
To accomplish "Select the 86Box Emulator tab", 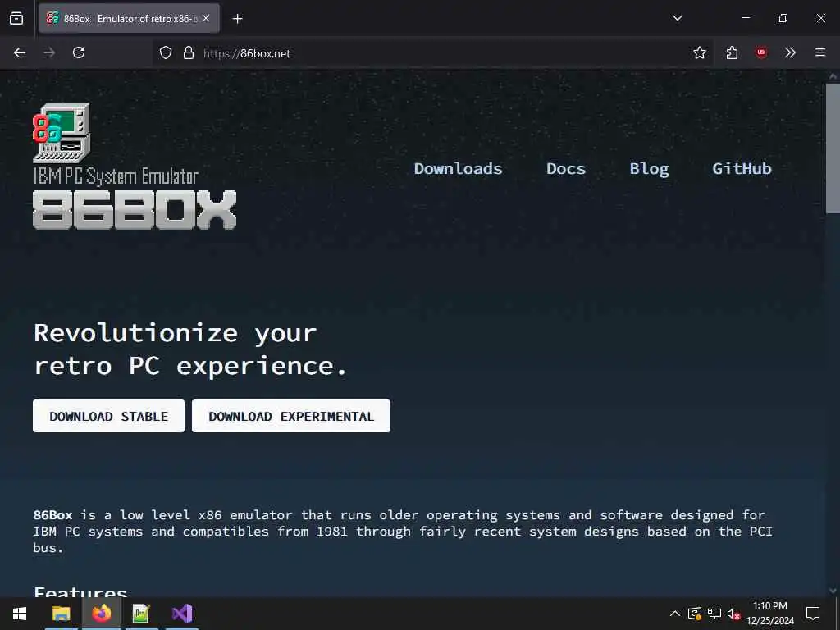I will coord(129,18).
